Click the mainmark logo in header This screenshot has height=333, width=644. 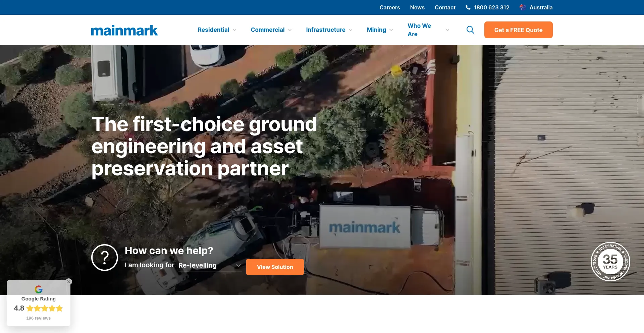click(124, 30)
